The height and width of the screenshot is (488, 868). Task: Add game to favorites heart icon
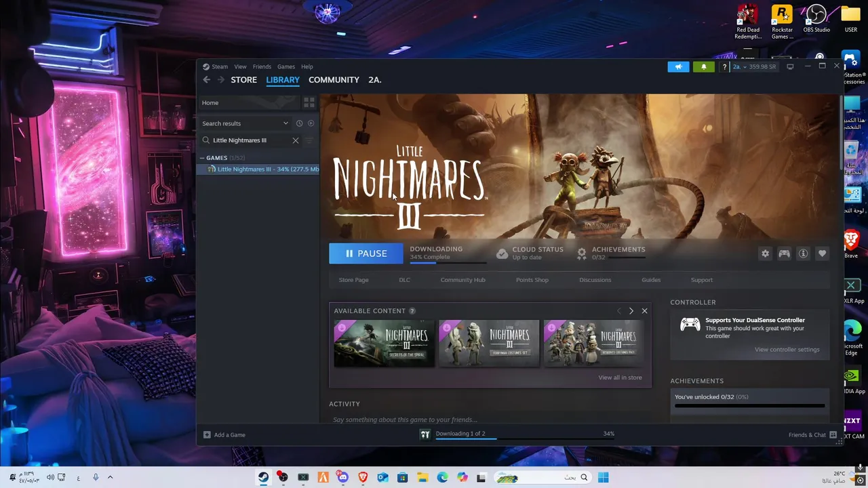(x=822, y=253)
